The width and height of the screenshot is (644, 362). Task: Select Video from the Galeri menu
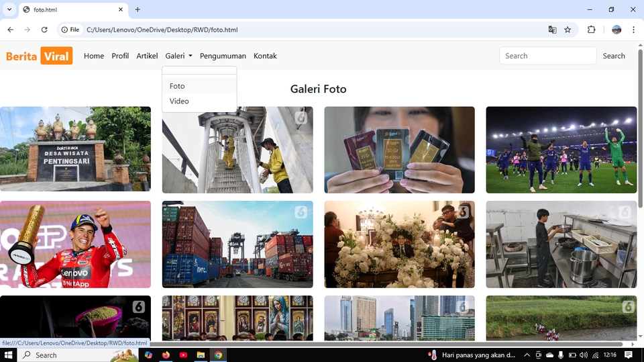(x=179, y=101)
